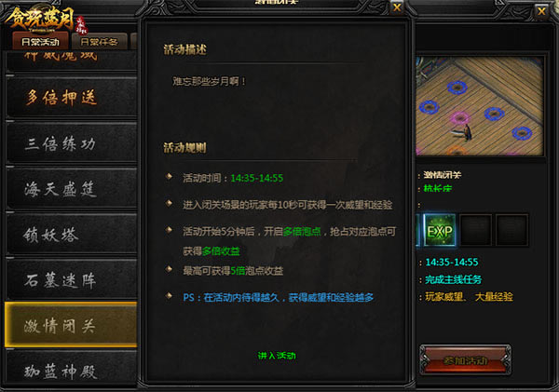This screenshot has width=559, height=392.
Task: Switch to the 日常任务 tab
Action: click(x=99, y=41)
